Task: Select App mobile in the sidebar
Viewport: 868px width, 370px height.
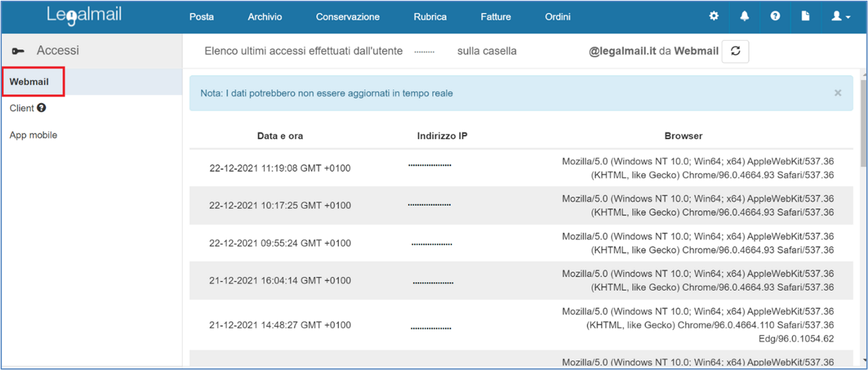Action: [x=33, y=135]
